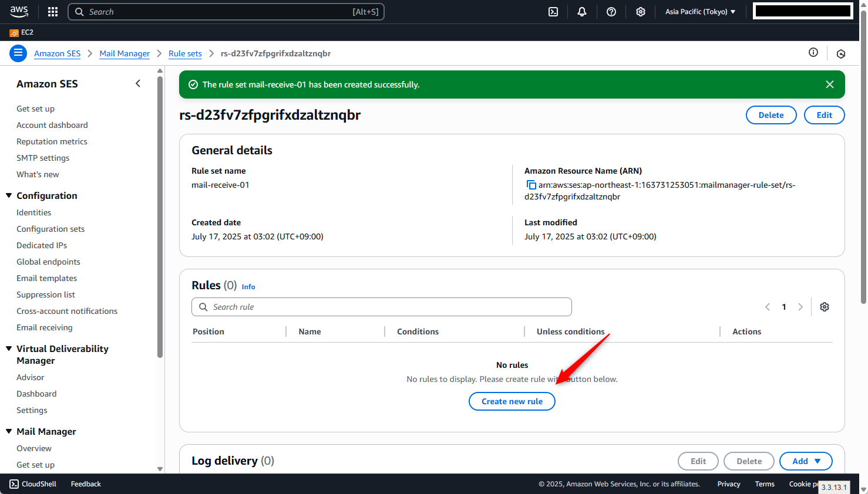
Task: Toggle the hamburger navigation menu
Action: tap(18, 53)
